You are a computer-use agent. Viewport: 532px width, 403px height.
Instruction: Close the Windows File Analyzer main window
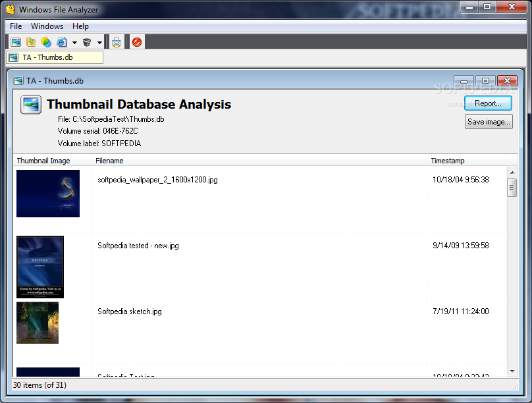click(x=512, y=7)
